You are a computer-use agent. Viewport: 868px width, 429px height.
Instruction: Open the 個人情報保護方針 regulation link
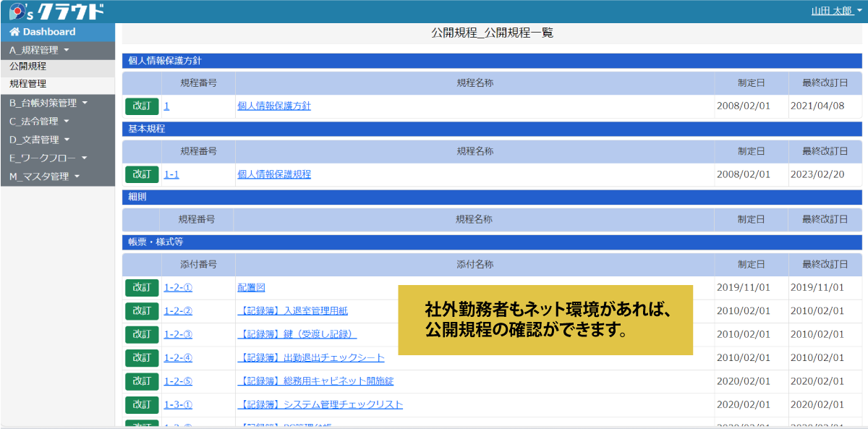(273, 106)
